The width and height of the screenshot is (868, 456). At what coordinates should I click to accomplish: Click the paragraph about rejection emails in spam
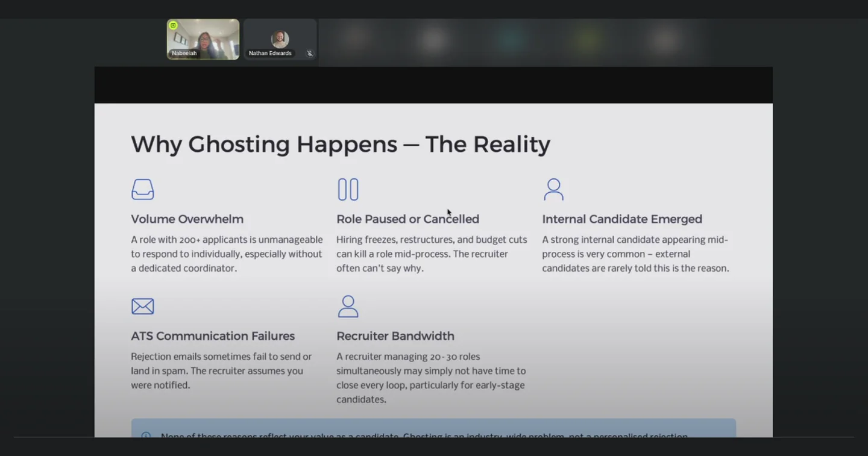click(221, 371)
